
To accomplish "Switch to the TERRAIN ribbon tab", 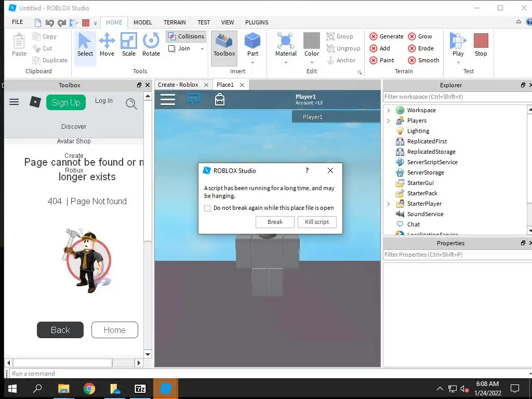I will pyautogui.click(x=175, y=22).
